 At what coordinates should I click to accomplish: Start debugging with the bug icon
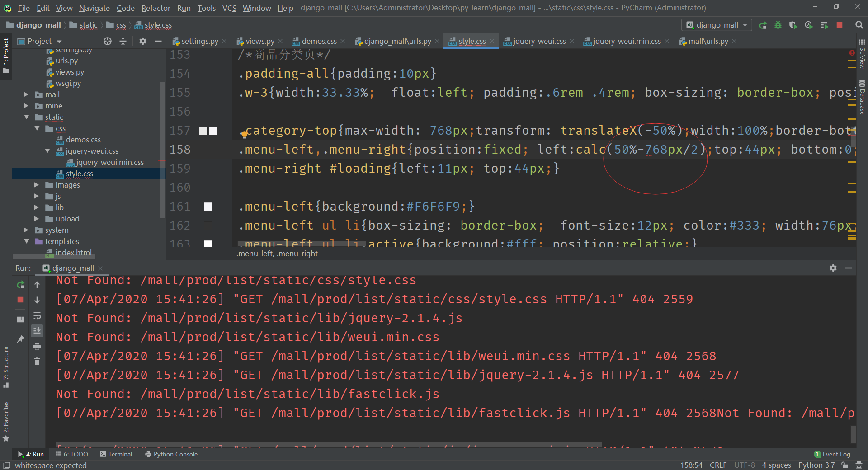tap(778, 25)
